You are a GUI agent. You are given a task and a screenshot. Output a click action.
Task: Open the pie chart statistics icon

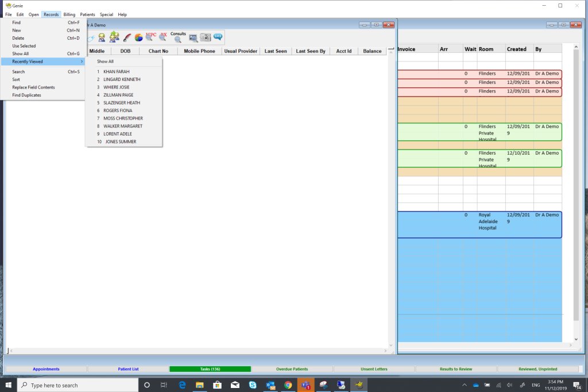(x=139, y=37)
